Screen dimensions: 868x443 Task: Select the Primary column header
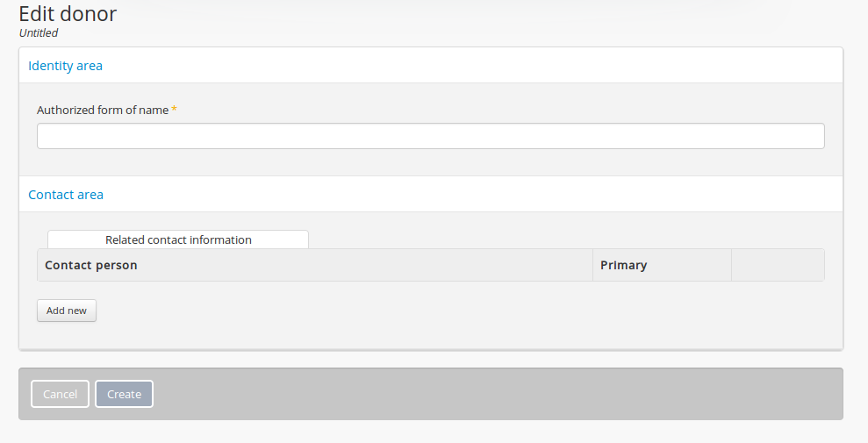pos(623,265)
